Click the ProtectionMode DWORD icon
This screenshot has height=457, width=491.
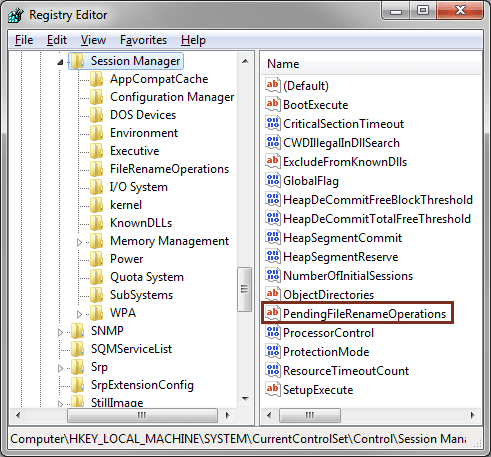click(x=272, y=351)
